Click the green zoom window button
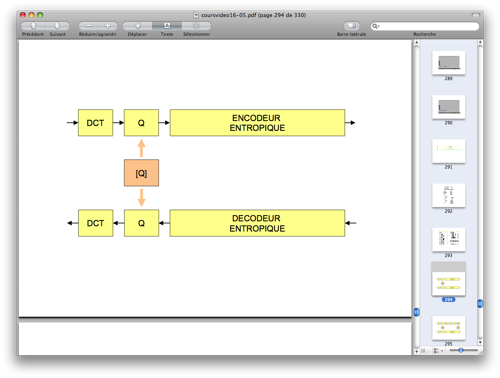Viewport: 500px width, 378px height. [40, 15]
